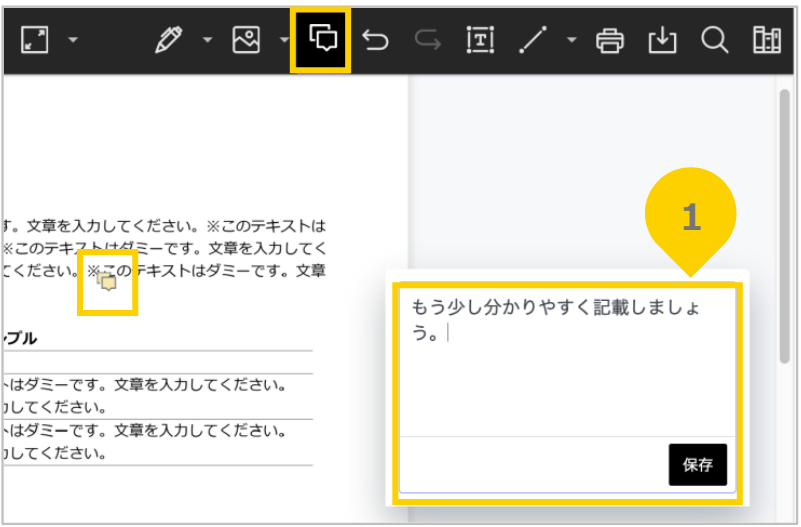801x527 pixels.
Task: Click the undo arrow icon
Action: tap(375, 39)
